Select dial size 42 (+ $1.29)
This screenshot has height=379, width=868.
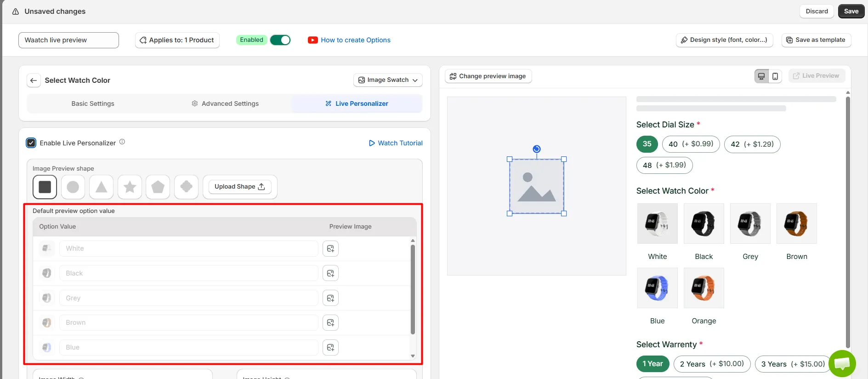click(752, 144)
